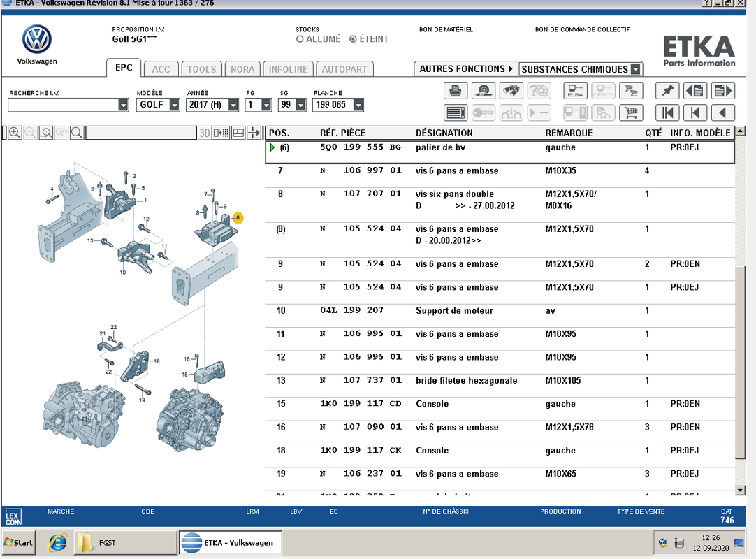
Task: Switch to the NORA tab
Action: click(x=242, y=69)
